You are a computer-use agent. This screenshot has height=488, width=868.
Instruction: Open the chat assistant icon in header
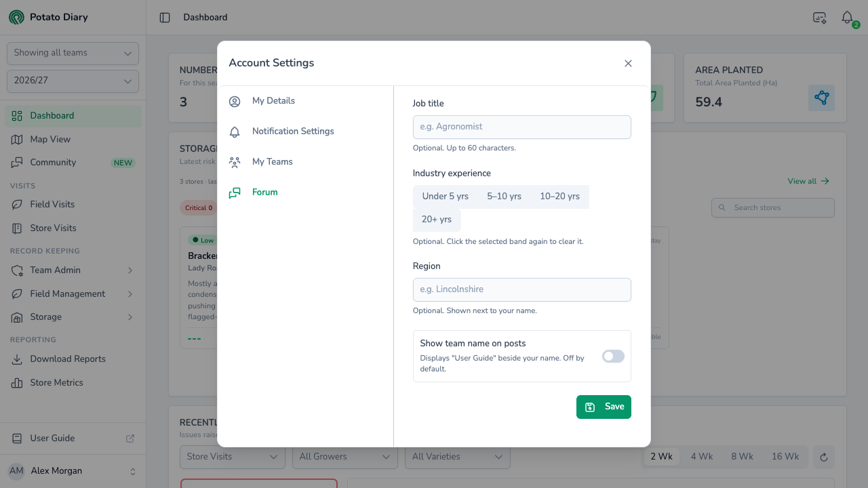coord(820,18)
